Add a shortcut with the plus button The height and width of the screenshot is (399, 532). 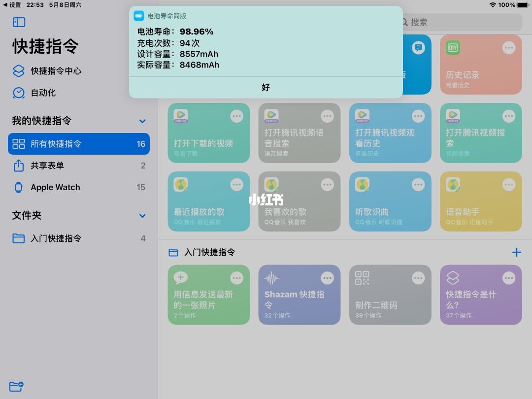click(517, 252)
